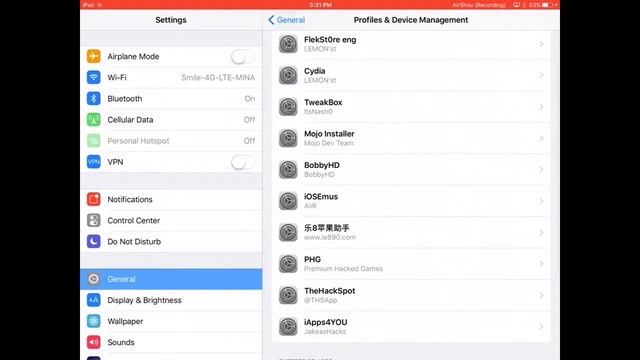Expand FlekSt0re eng row chevron
640x360 pixels.
tap(541, 44)
